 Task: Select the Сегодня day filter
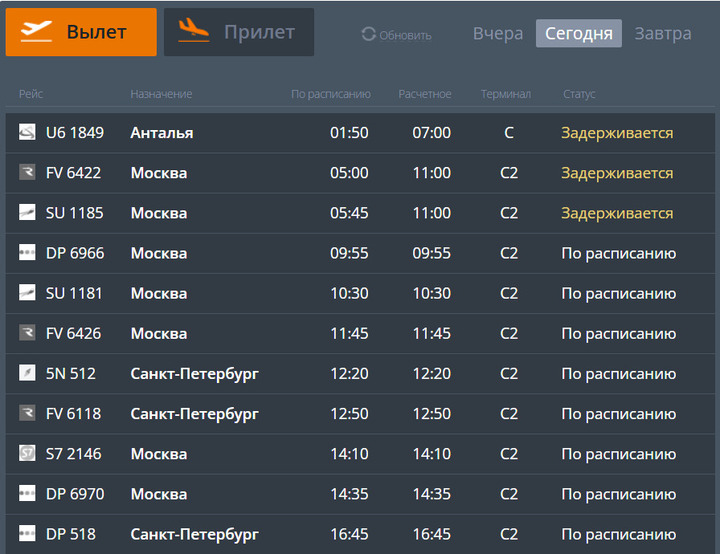coord(579,33)
